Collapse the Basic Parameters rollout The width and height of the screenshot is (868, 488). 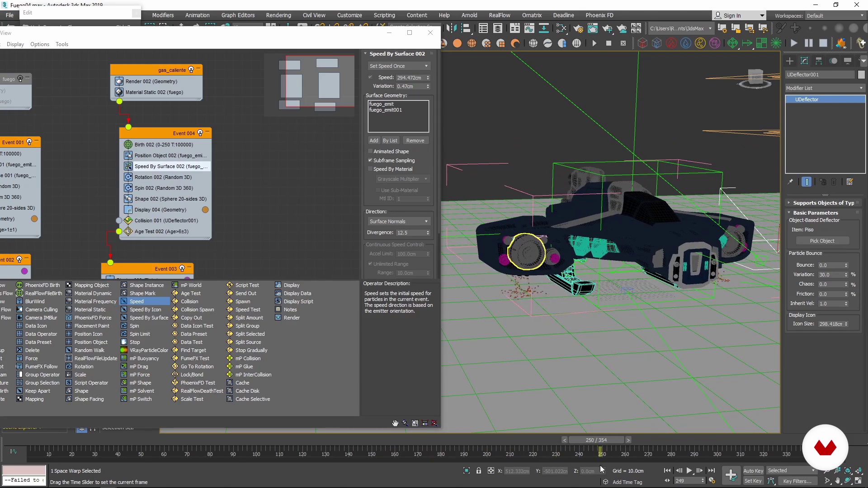tap(816, 213)
